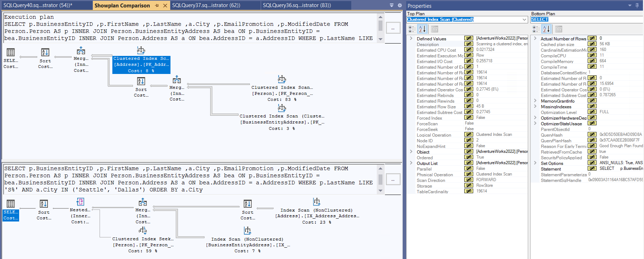Click the top query text scrollbar down arrow
The image size is (644, 259).
click(380, 39)
